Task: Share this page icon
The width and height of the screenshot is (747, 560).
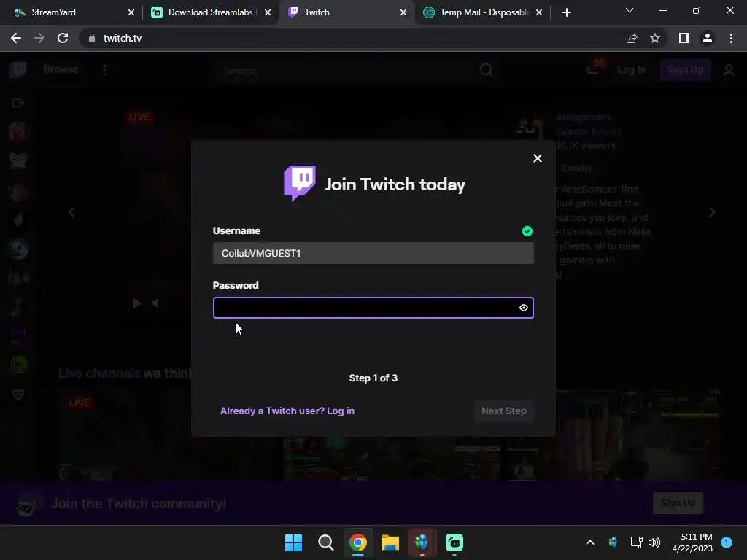Action: tap(632, 38)
